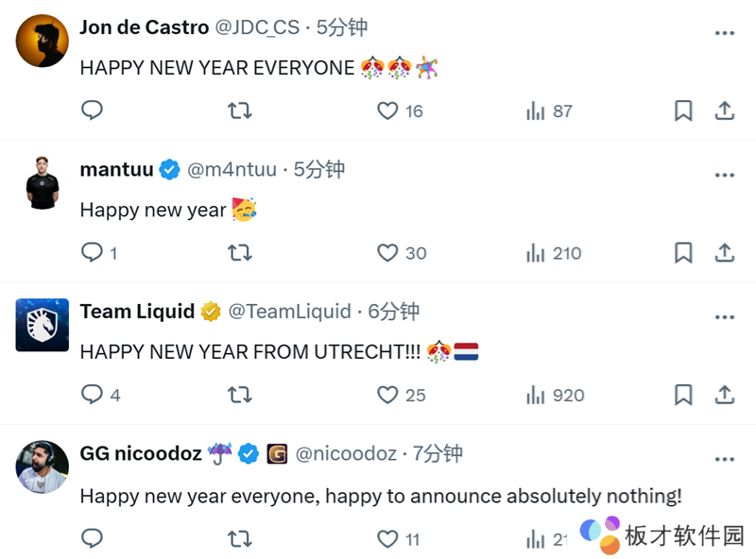Visit the @m4ntuu profile handle

(x=232, y=170)
